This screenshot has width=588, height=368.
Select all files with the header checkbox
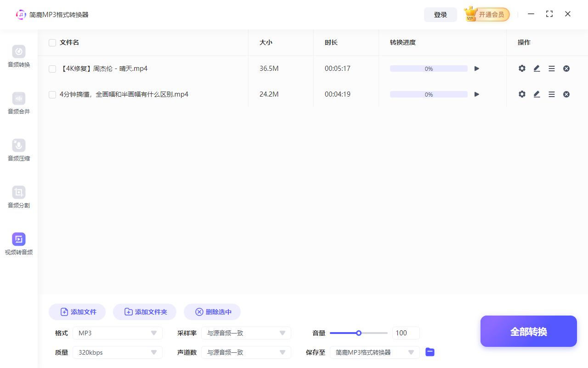pyautogui.click(x=52, y=42)
